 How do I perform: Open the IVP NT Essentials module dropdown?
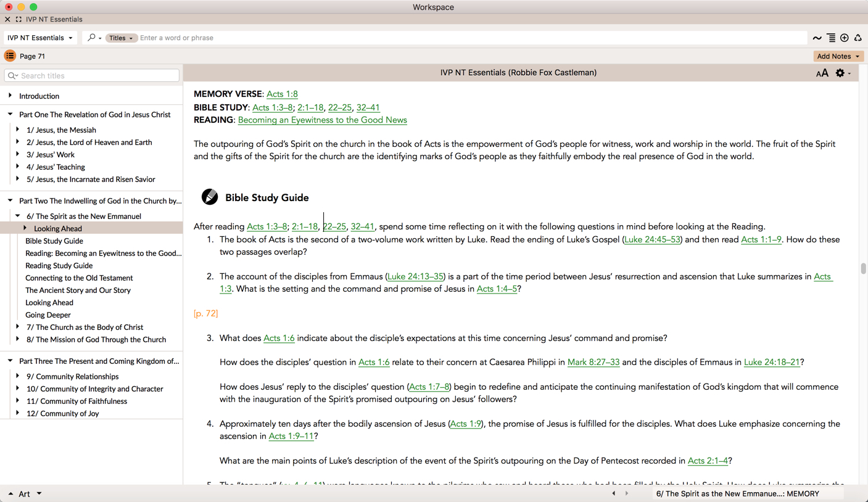pos(40,38)
